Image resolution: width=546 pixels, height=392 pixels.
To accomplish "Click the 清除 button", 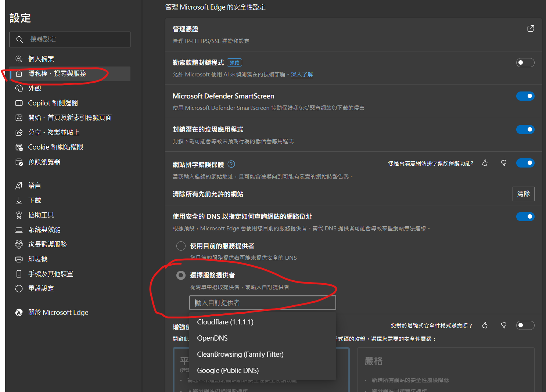I will (x=523, y=194).
